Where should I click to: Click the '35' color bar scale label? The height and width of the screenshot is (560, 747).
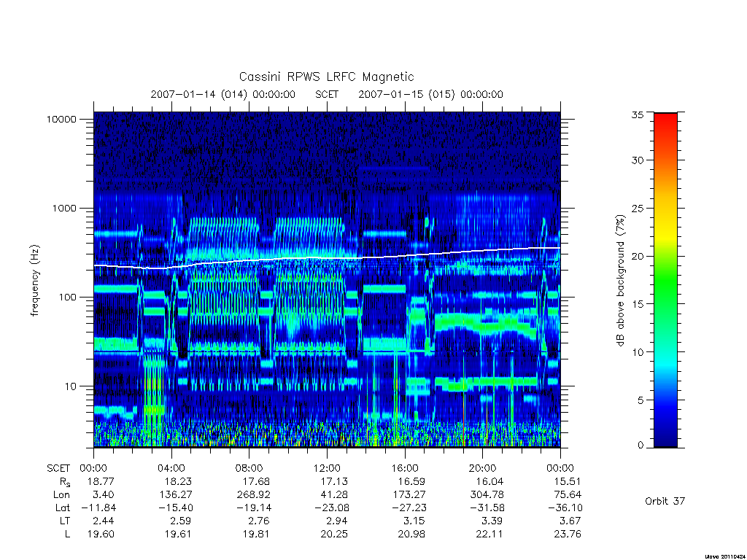(x=638, y=114)
